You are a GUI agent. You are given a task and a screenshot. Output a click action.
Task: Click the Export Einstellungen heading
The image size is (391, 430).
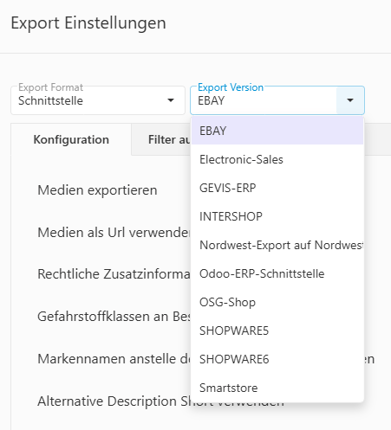click(x=88, y=23)
